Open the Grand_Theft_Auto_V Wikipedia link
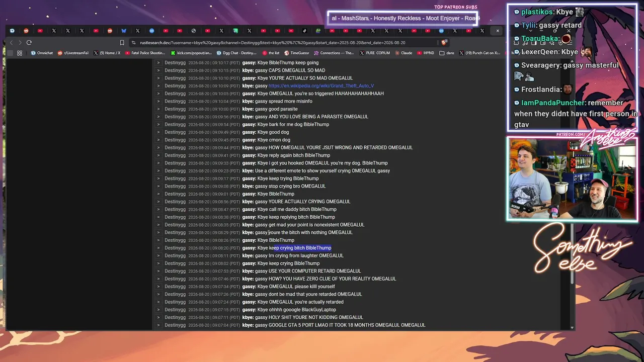This screenshot has width=644, height=362. [x=321, y=86]
